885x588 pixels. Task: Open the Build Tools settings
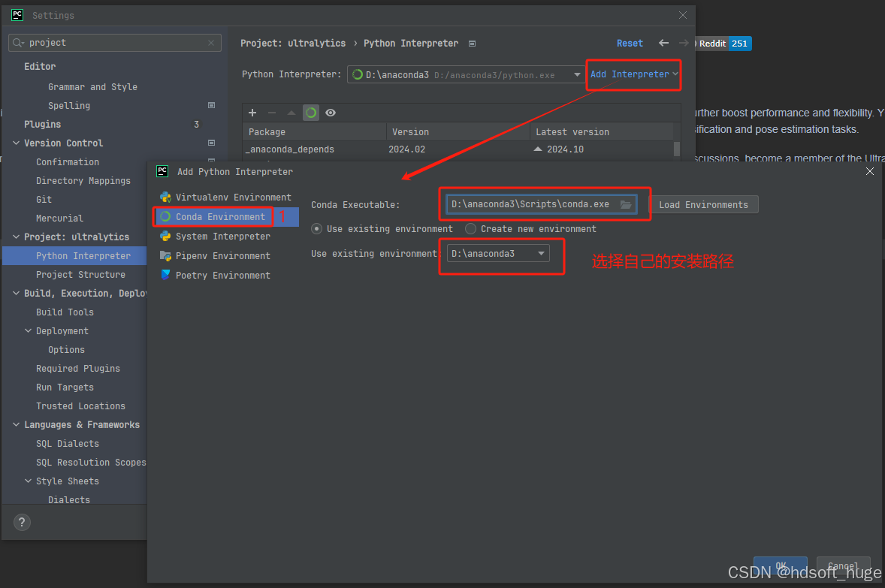(65, 312)
